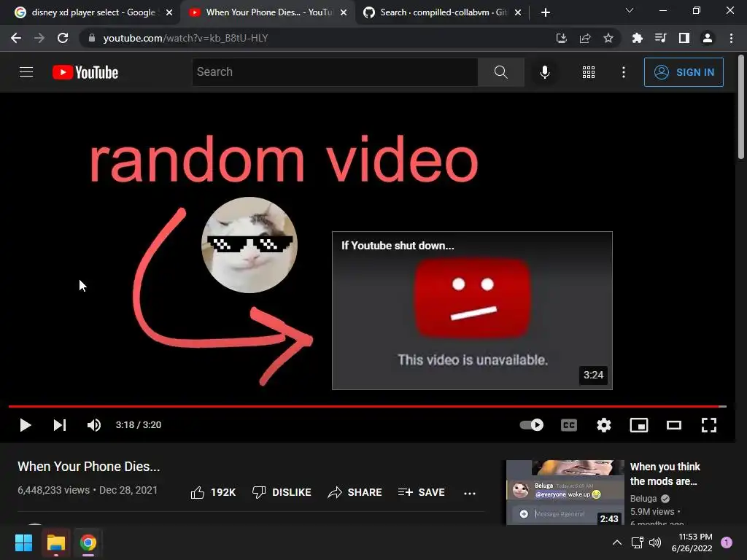
Task: Switch to miniplayer mode
Action: 639,425
